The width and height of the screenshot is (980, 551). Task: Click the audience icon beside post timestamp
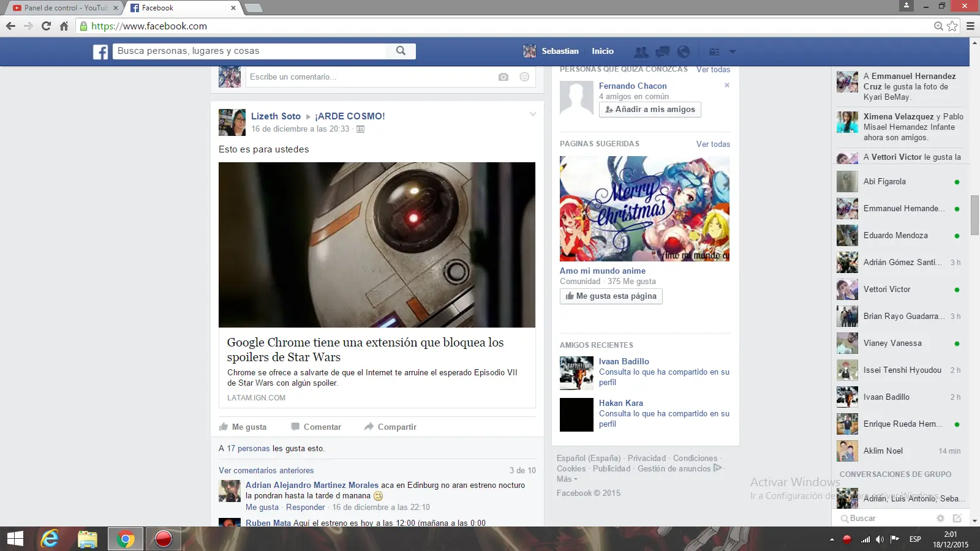coord(361,129)
